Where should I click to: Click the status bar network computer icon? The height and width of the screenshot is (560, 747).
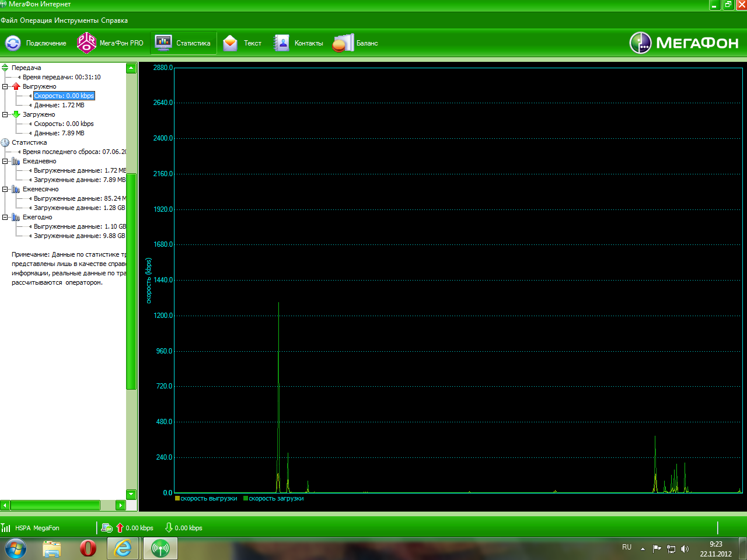tap(107, 528)
